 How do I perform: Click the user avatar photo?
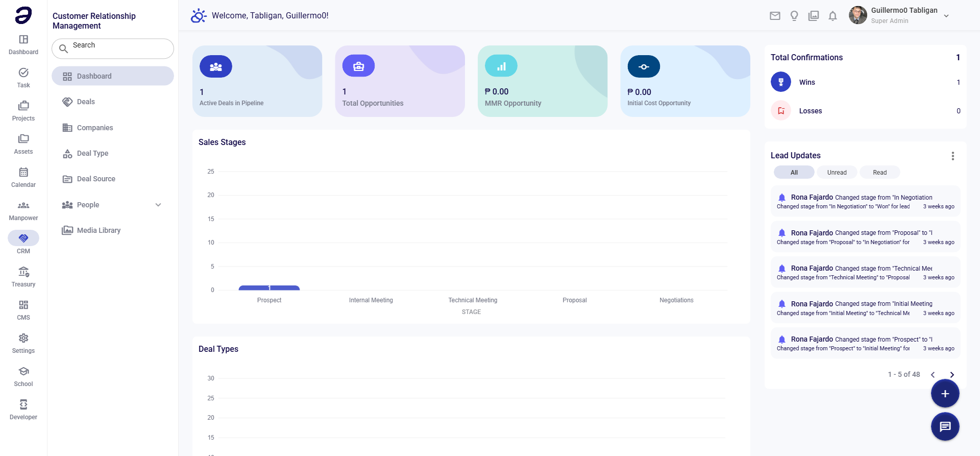pos(858,15)
